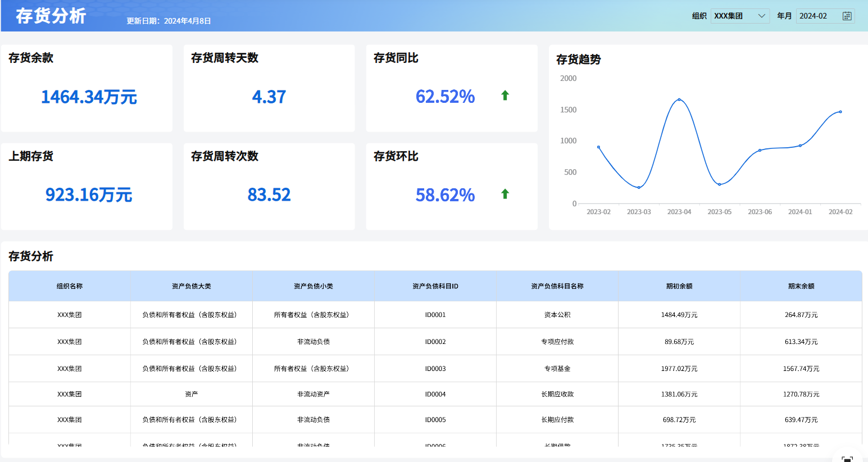Open the calendar picker icon beside 2024-02
The image size is (868, 462).
[847, 16]
